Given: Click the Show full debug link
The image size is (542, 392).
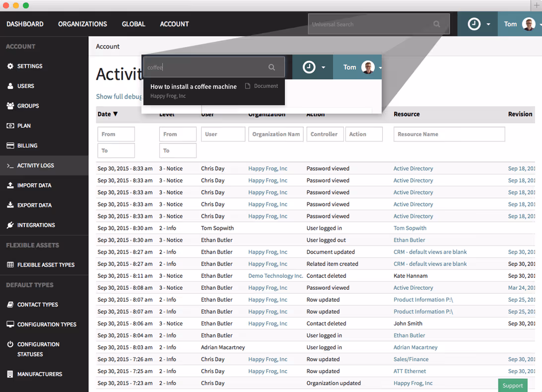Looking at the screenshot, I should (x=119, y=96).
